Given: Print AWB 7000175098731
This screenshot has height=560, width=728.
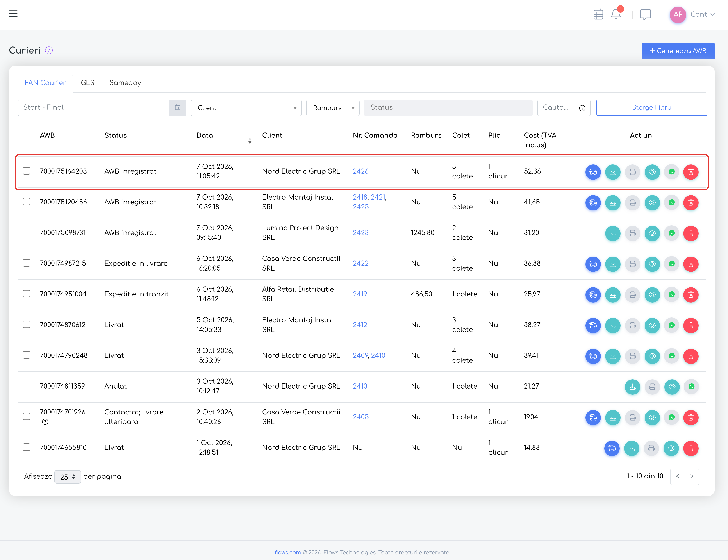Looking at the screenshot, I should click(632, 233).
